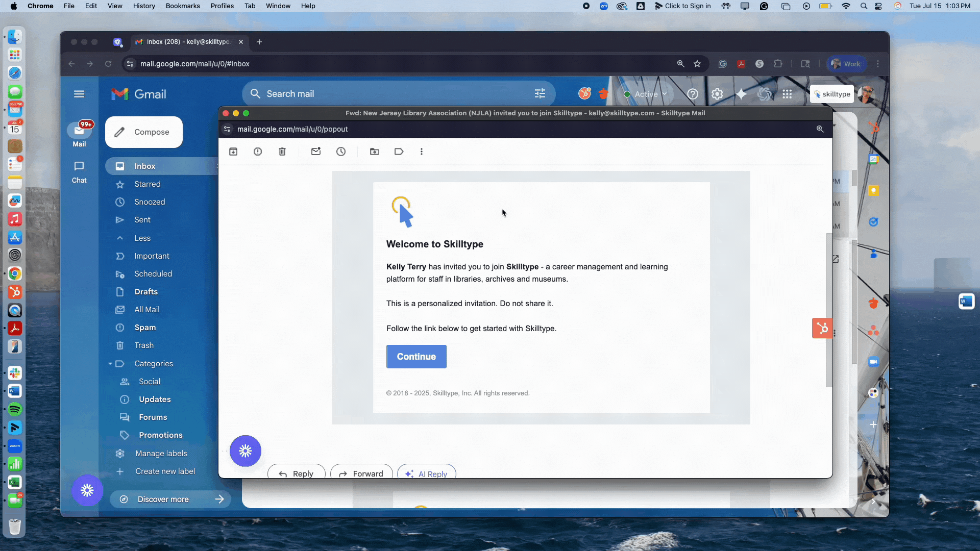Compose a new email
Viewport: 980px width, 551px height.
(144, 132)
